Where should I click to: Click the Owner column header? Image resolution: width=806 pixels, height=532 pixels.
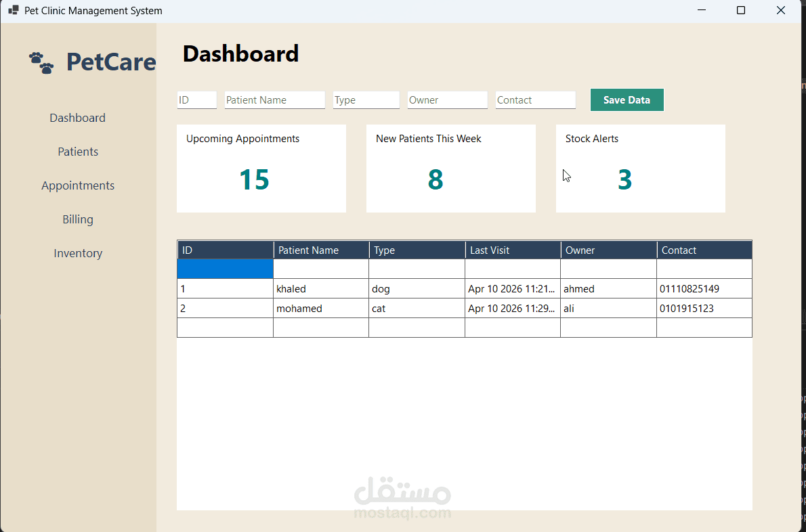click(609, 250)
